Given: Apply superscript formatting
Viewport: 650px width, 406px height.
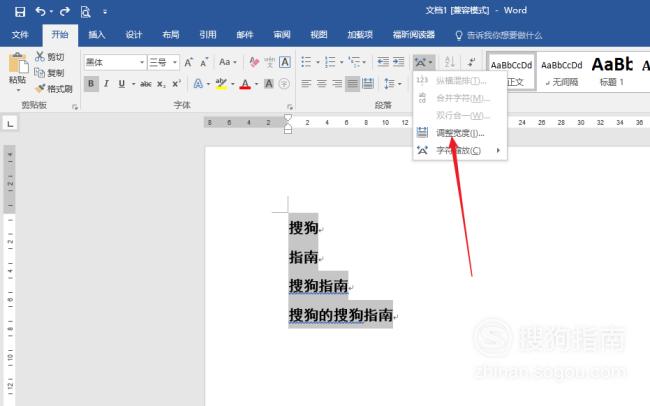Looking at the screenshot, I should pos(177,84).
